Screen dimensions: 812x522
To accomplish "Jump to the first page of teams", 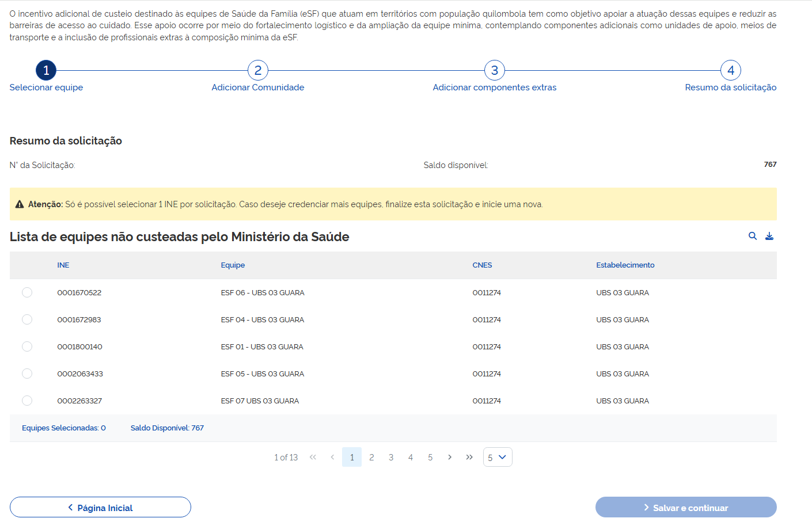I will [313, 457].
